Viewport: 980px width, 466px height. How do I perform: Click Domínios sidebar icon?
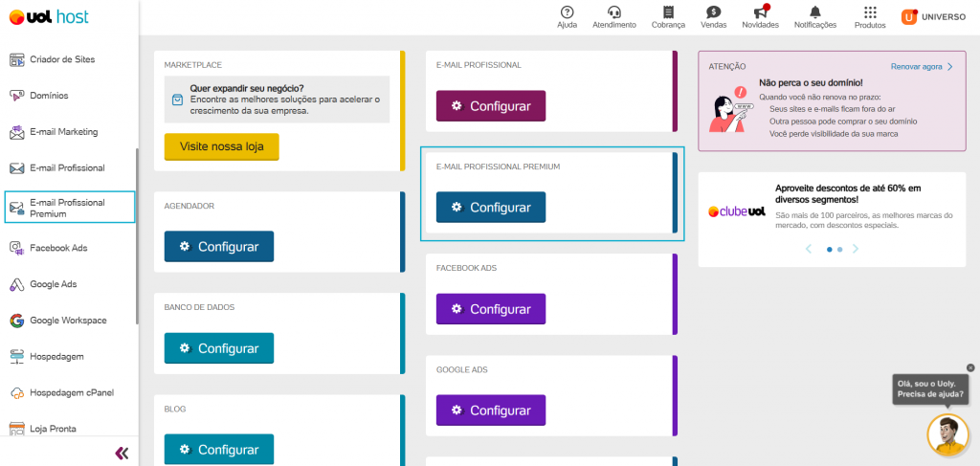17,96
